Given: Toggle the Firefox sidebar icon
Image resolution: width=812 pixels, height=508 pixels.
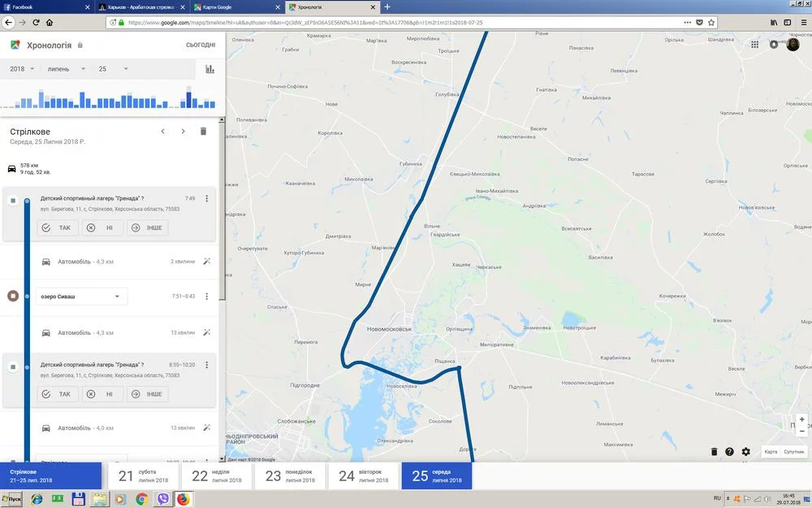Looking at the screenshot, I should coord(787,22).
